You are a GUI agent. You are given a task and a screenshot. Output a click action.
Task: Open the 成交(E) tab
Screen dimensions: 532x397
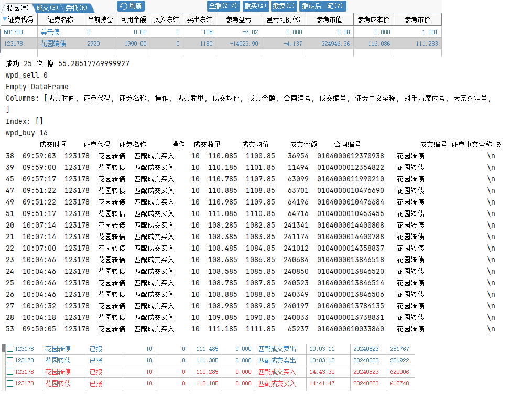pyautogui.click(x=47, y=8)
